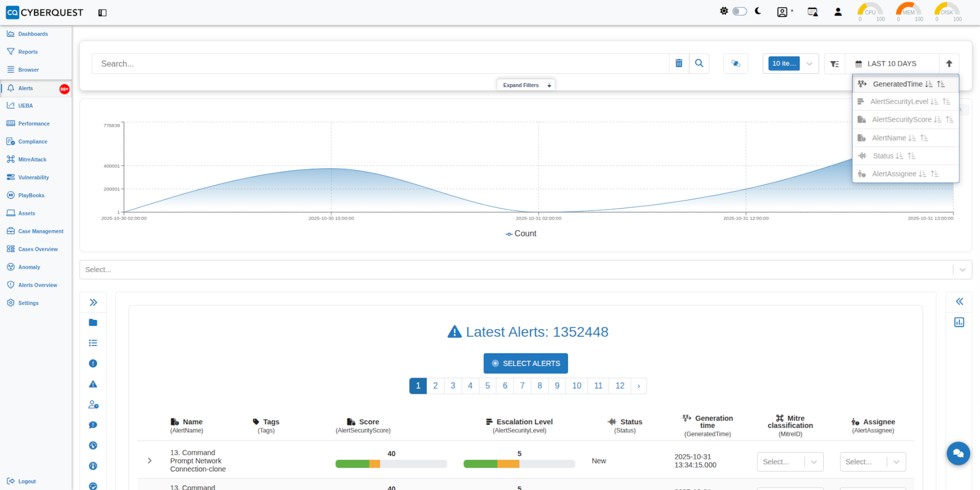Screen dimensions: 980x490
Task: Click the chart icon in right panel
Action: tap(959, 322)
